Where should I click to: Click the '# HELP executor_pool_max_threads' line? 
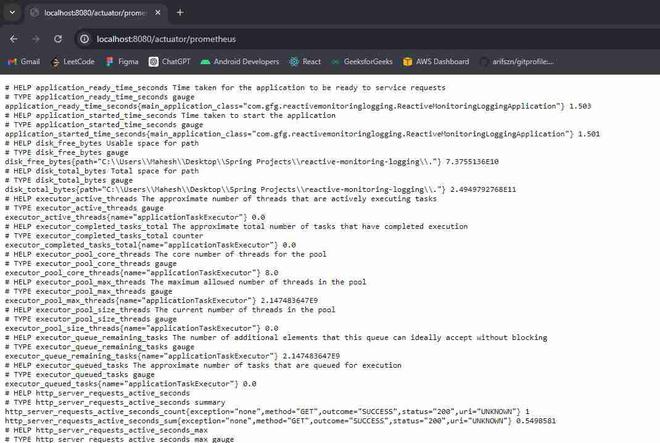coord(186,282)
